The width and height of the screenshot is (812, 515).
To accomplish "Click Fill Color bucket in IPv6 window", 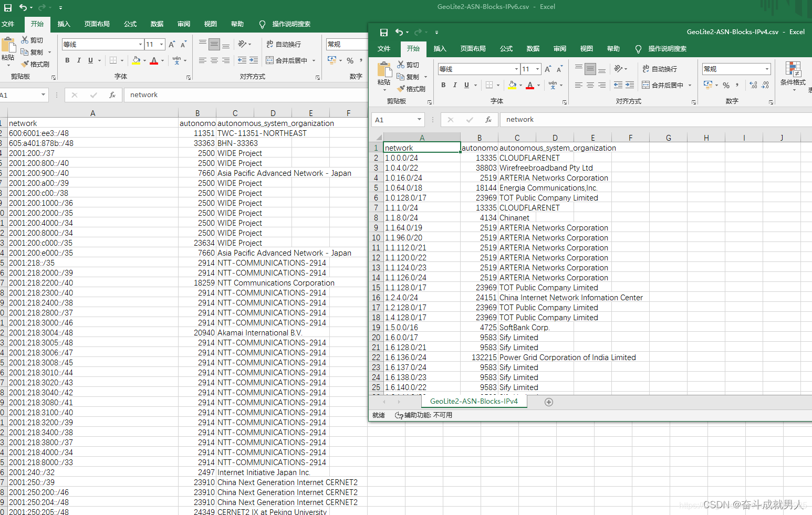I will 136,60.
